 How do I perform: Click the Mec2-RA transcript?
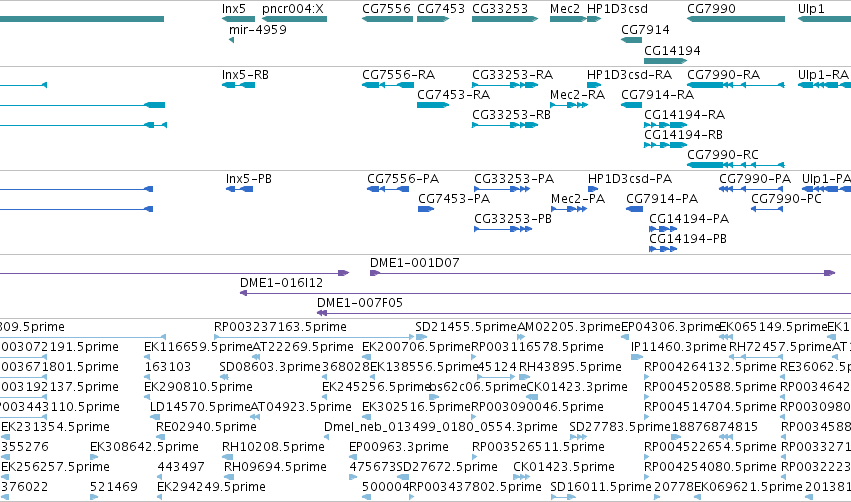click(x=569, y=105)
